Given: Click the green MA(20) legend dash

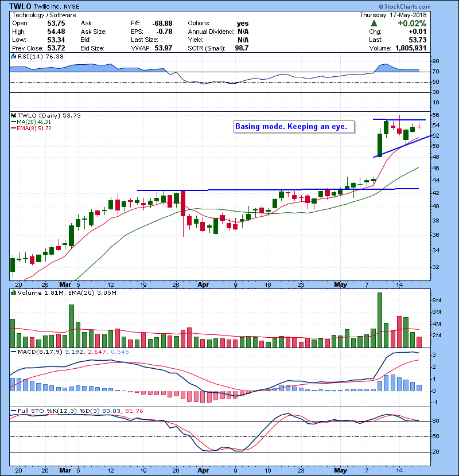Looking at the screenshot, I should coord(13,122).
